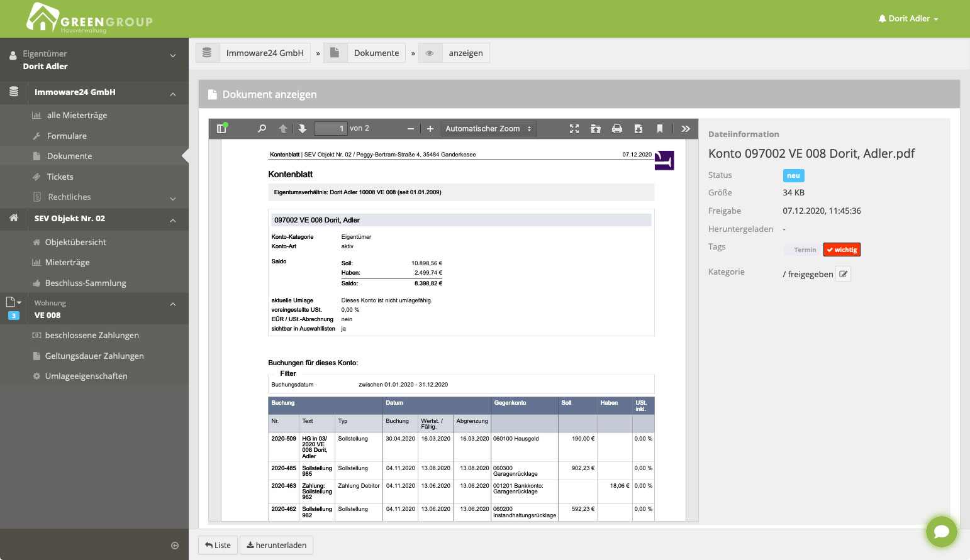The image size is (970, 560).
Task: Zoom out with the minus button
Action: tap(411, 129)
